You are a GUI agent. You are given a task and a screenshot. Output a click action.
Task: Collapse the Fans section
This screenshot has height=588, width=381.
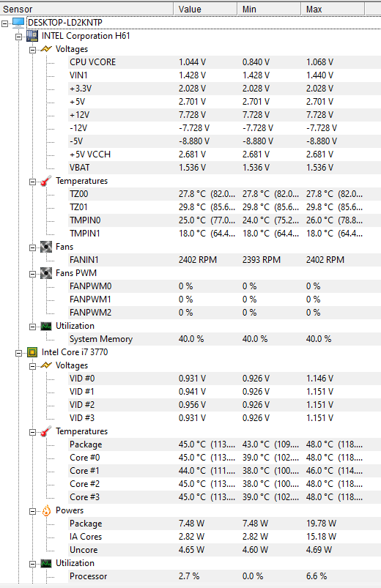point(33,248)
